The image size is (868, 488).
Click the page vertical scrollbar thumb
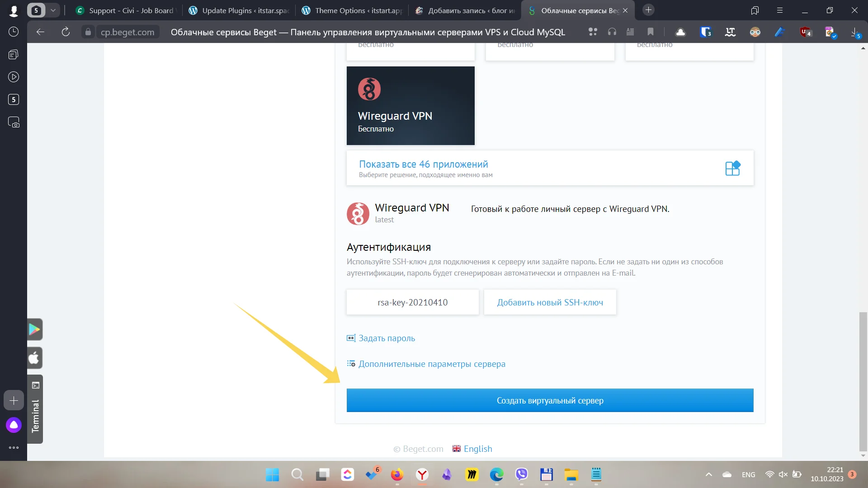point(863,382)
